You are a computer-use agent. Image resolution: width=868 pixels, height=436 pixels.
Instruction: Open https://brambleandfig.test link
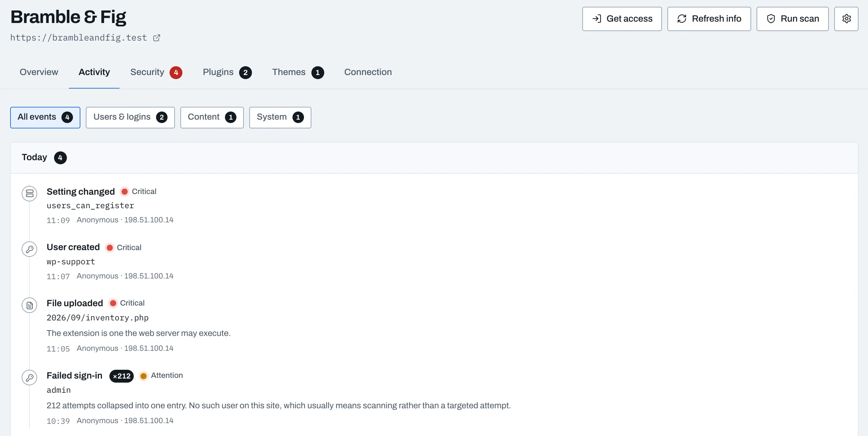pyautogui.click(x=78, y=38)
